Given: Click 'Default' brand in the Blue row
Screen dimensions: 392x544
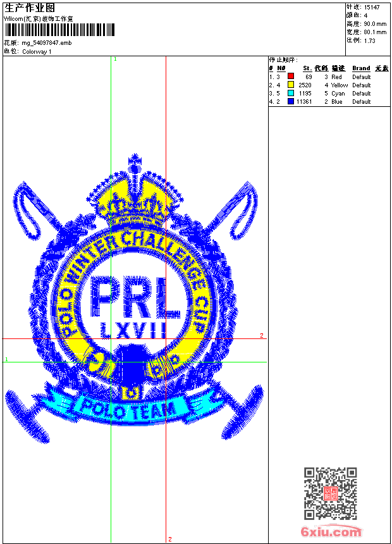Looking at the screenshot, I should 362,102.
